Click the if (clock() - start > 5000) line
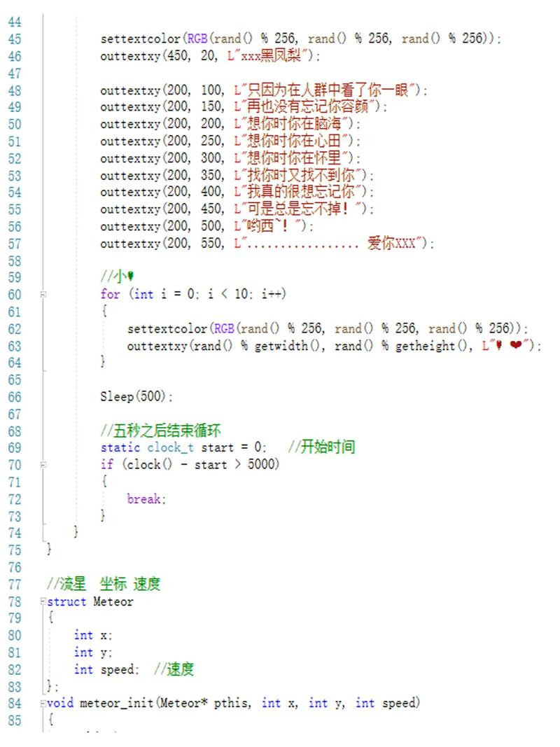560x747 pixels. click(190, 464)
